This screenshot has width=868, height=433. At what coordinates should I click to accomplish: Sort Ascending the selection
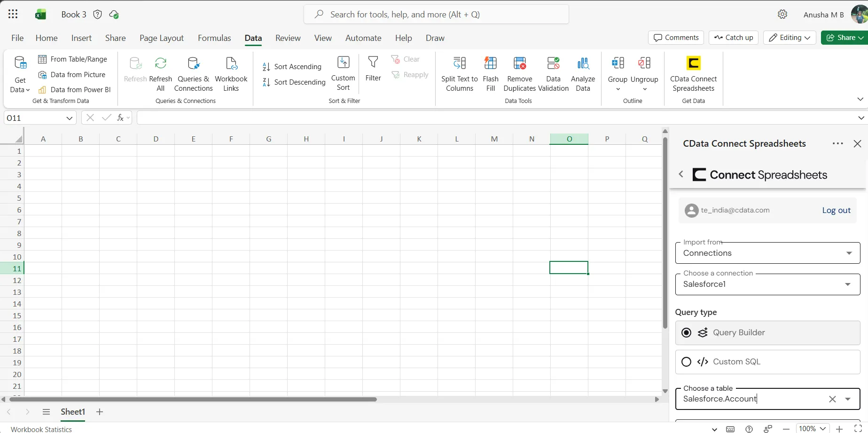[292, 67]
